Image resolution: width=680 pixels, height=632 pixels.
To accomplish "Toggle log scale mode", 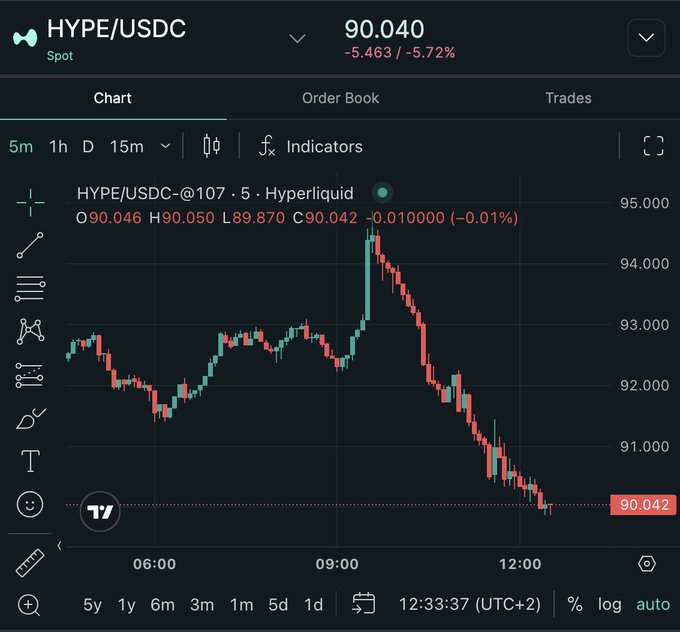I will coord(610,604).
